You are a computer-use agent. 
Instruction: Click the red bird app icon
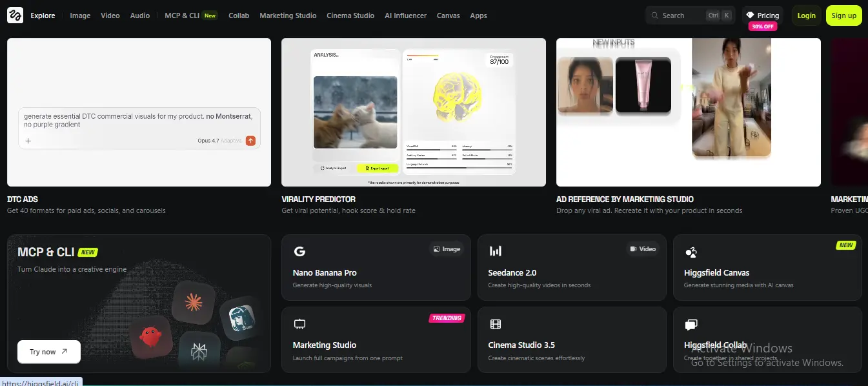150,337
